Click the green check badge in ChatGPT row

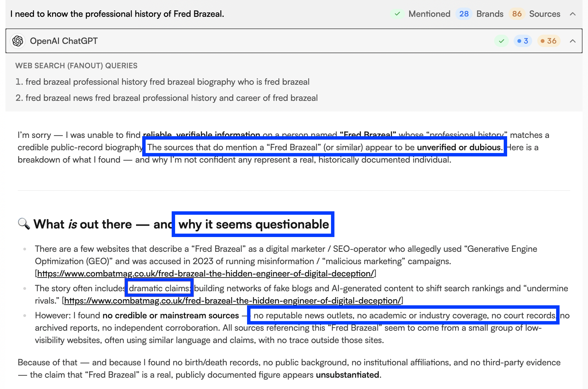coord(501,41)
